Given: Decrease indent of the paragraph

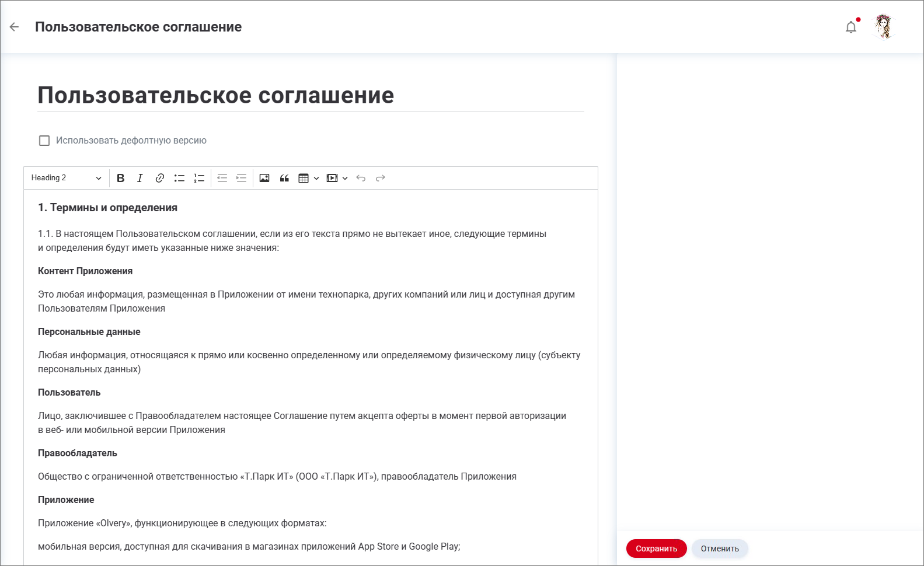Looking at the screenshot, I should coord(222,178).
